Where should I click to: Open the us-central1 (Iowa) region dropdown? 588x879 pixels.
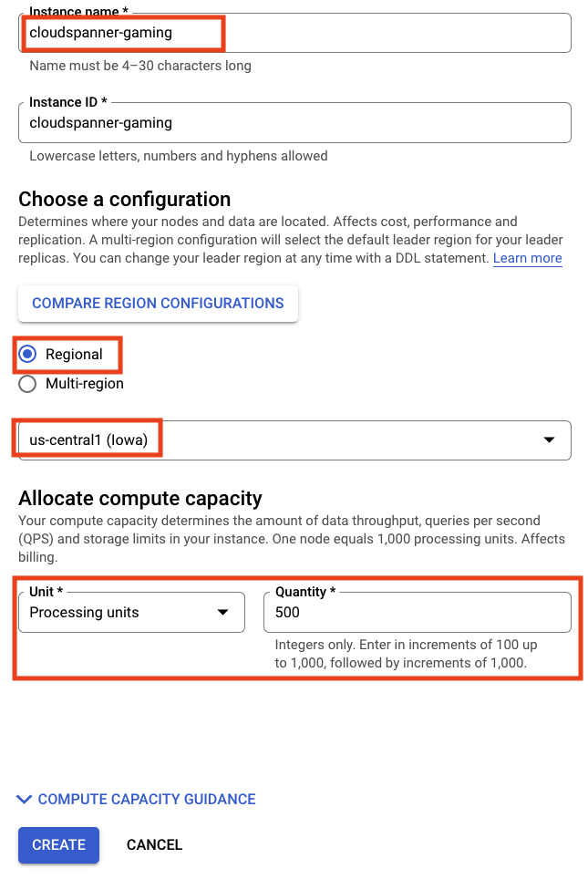coord(294,440)
